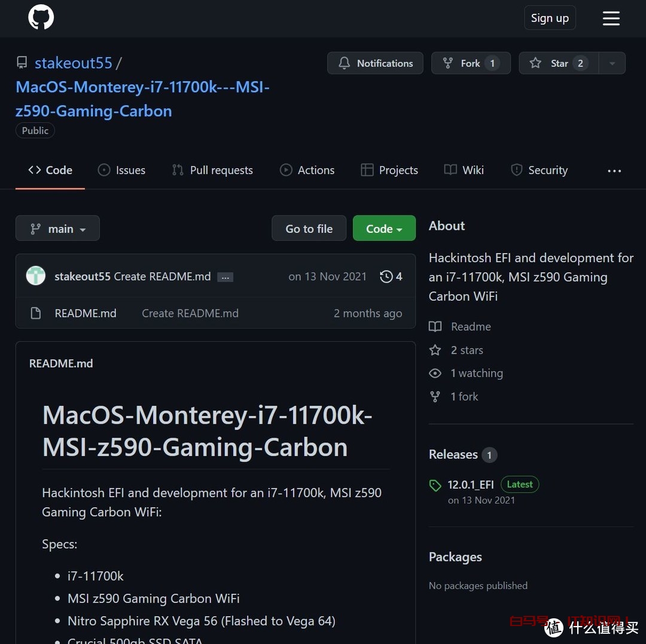Viewport: 646px width, 644px height.
Task: Click the Sign up button
Action: point(550,18)
